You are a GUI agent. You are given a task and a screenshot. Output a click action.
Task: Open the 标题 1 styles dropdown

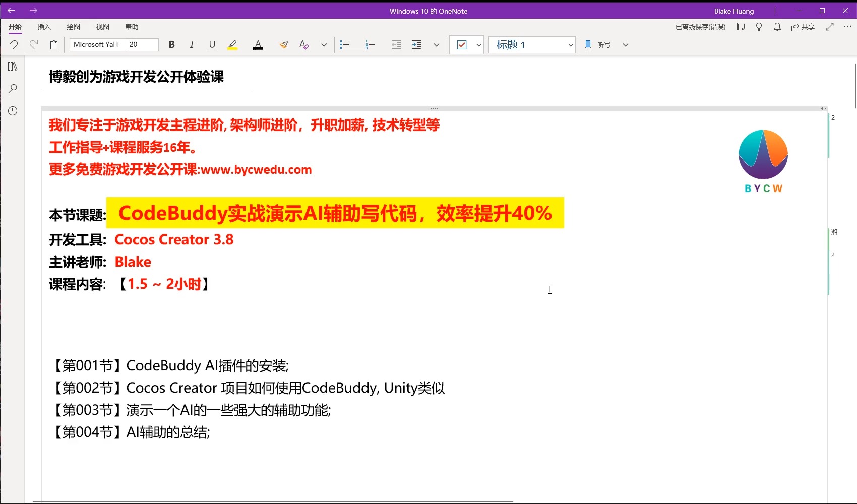pos(532,45)
